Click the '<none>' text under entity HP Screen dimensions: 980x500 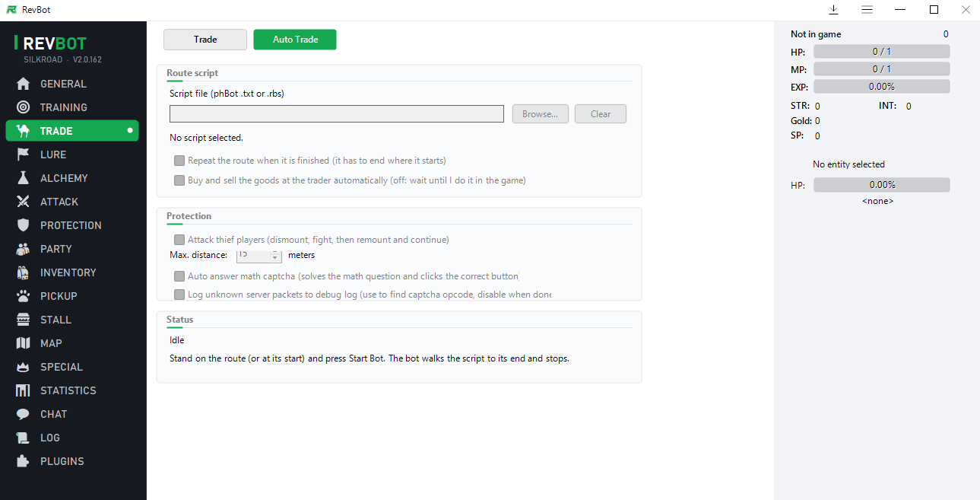[x=877, y=201]
